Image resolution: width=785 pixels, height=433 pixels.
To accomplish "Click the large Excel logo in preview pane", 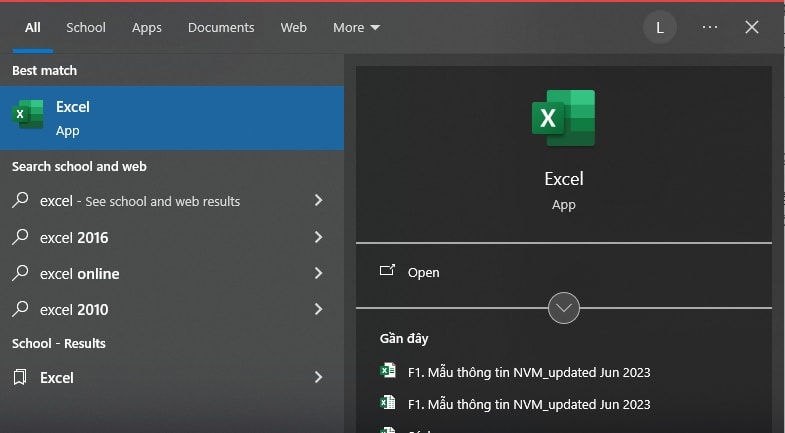I will [x=564, y=118].
